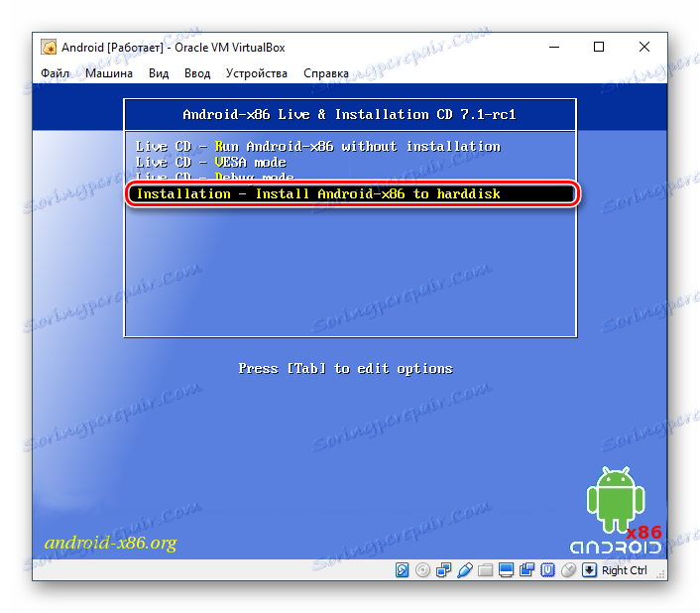Viewport: 700px width, 613px height.
Task: Open the Справка menu
Action: coord(326,73)
